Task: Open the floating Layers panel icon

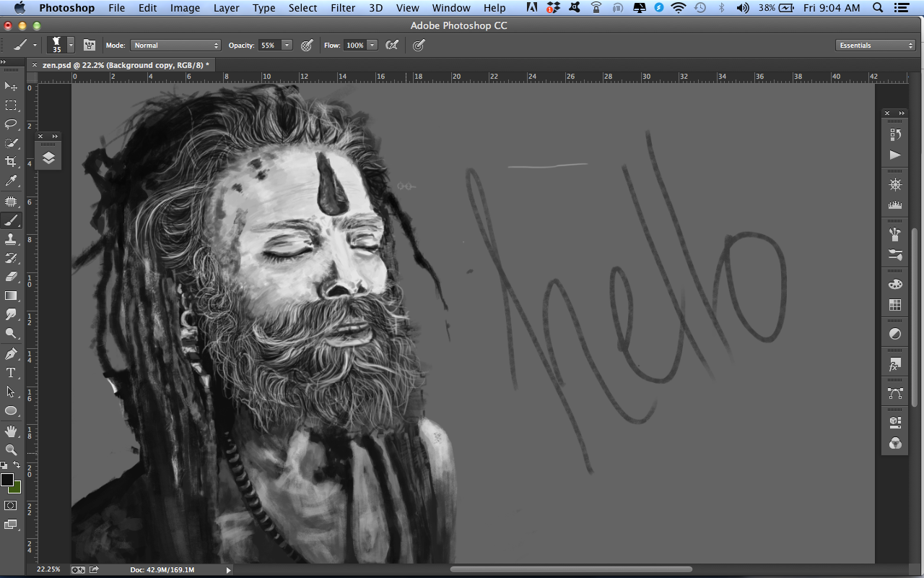Action: (x=48, y=158)
